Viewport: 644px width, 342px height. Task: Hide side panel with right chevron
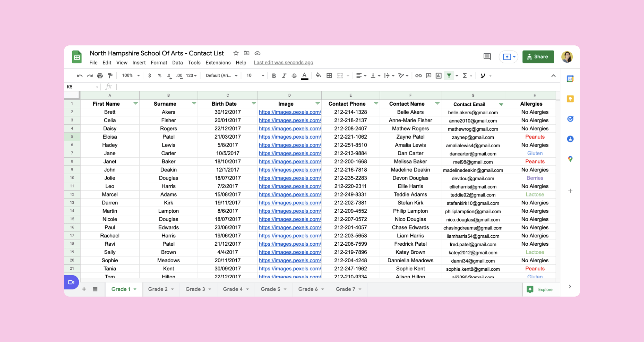click(x=570, y=287)
